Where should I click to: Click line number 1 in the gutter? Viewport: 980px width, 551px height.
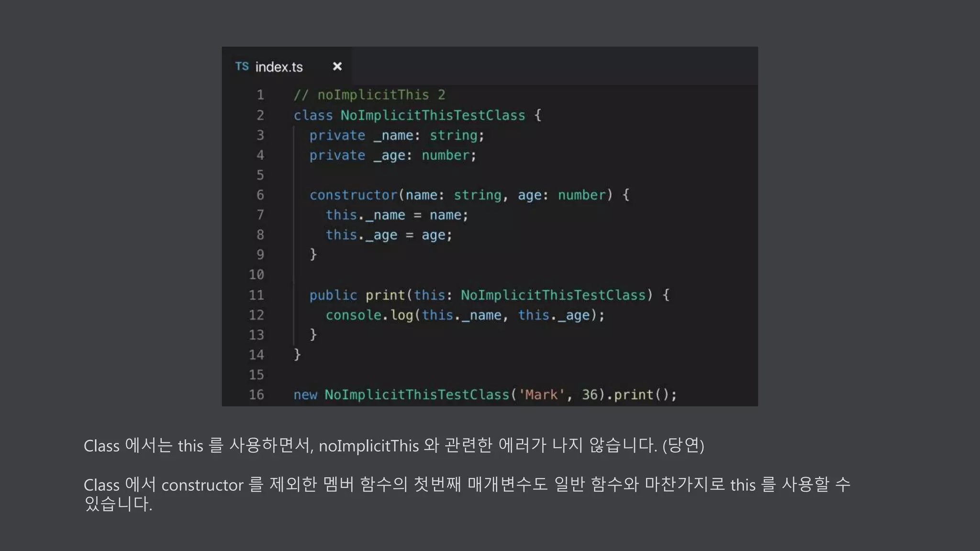260,95
